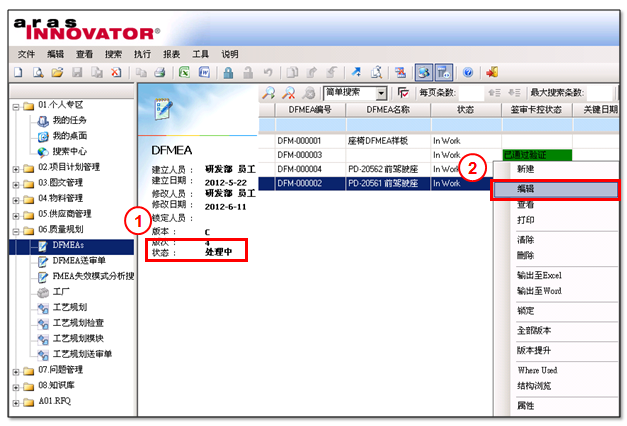Click the New document toolbar icon
Viewport: 627px width, 426px height.
point(18,73)
